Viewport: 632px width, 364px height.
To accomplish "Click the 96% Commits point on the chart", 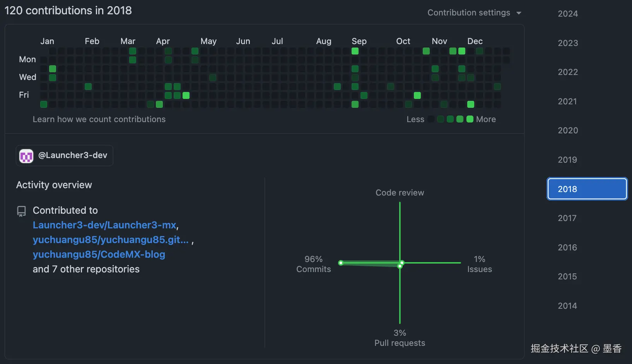I will (x=341, y=263).
